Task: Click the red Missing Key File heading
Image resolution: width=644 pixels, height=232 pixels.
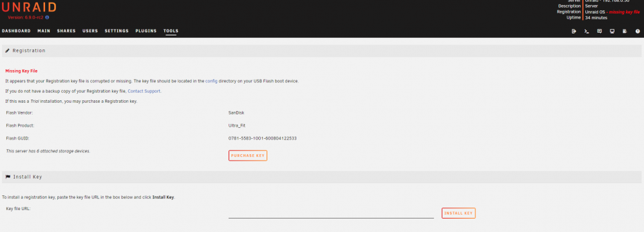Action: [x=21, y=71]
